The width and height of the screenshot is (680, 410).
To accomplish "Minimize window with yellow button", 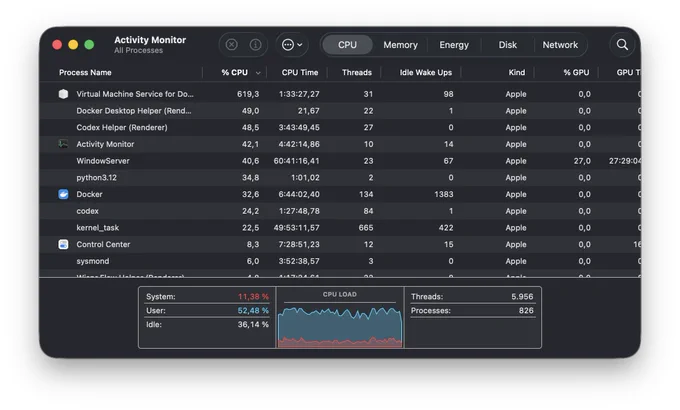I will point(73,45).
